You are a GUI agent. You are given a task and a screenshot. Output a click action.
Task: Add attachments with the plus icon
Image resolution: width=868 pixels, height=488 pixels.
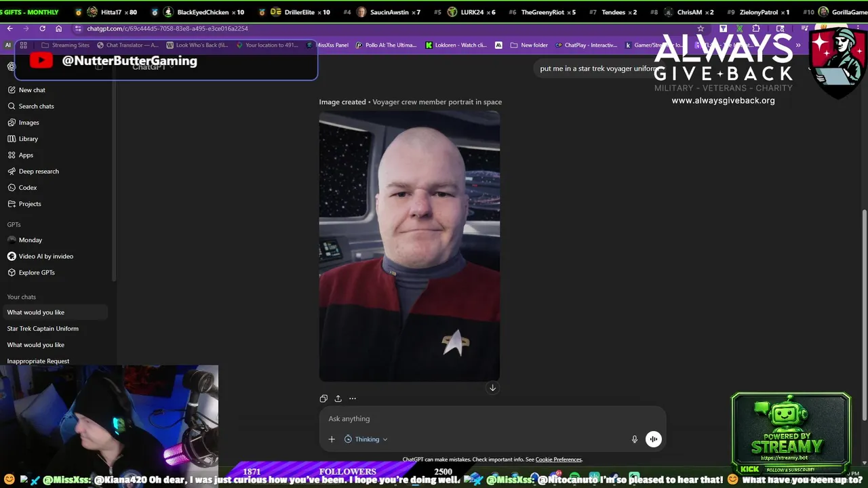332,439
